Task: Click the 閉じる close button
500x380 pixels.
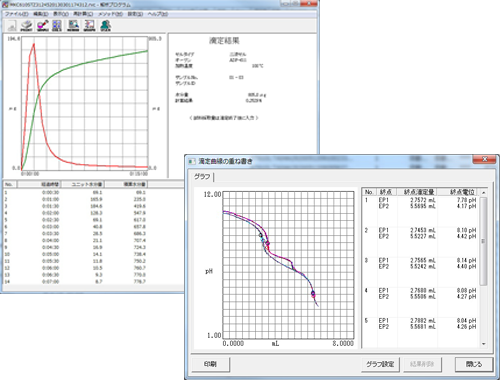Action: click(474, 364)
